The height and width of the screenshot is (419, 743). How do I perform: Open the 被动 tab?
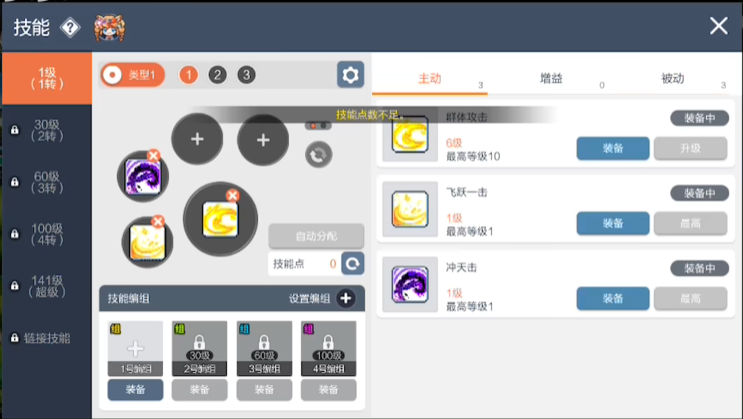pos(673,78)
